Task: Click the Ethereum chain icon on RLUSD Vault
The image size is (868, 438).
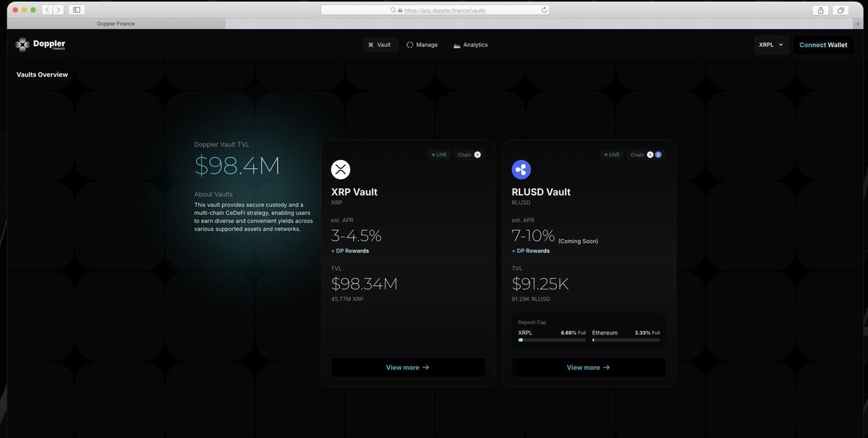Action: (x=658, y=155)
